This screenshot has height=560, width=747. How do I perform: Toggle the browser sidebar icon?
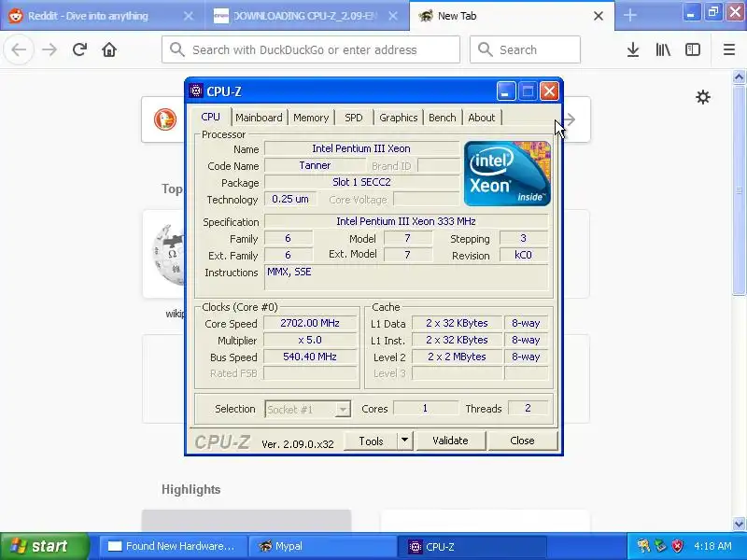(x=693, y=49)
